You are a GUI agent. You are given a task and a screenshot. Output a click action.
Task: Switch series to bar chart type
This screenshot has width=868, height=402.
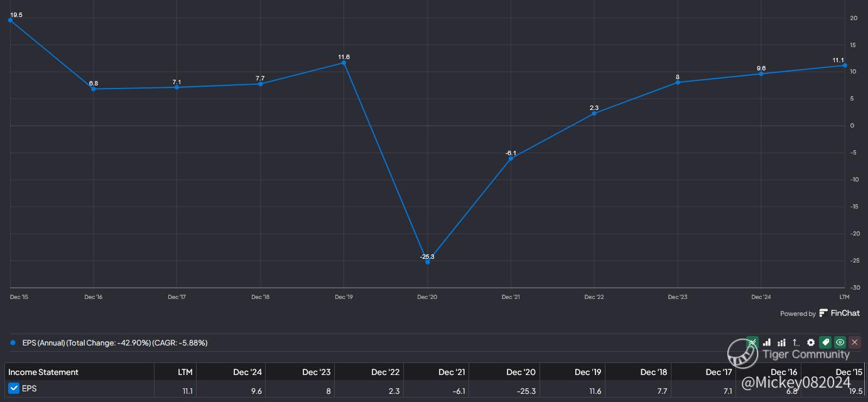(x=767, y=342)
